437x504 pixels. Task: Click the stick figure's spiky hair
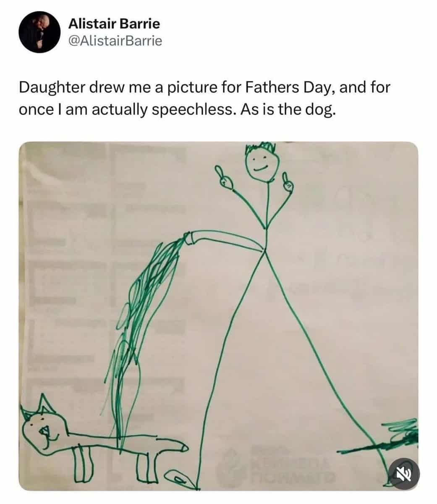coord(261,148)
